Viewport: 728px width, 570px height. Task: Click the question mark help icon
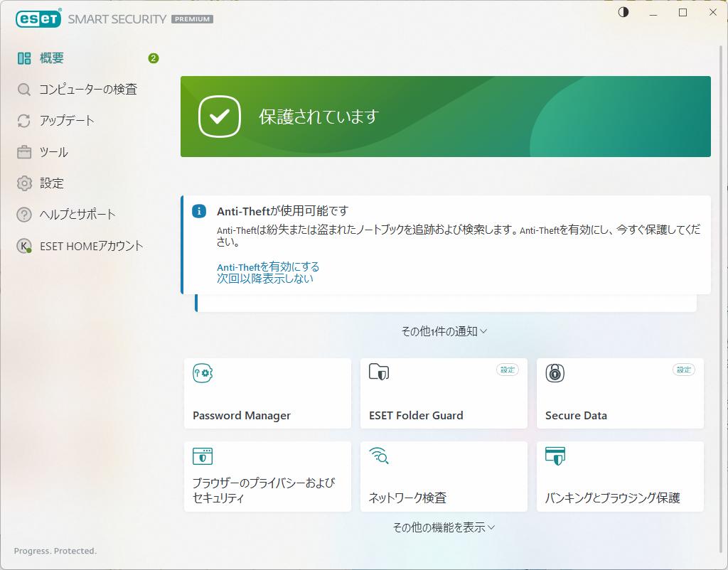click(24, 215)
